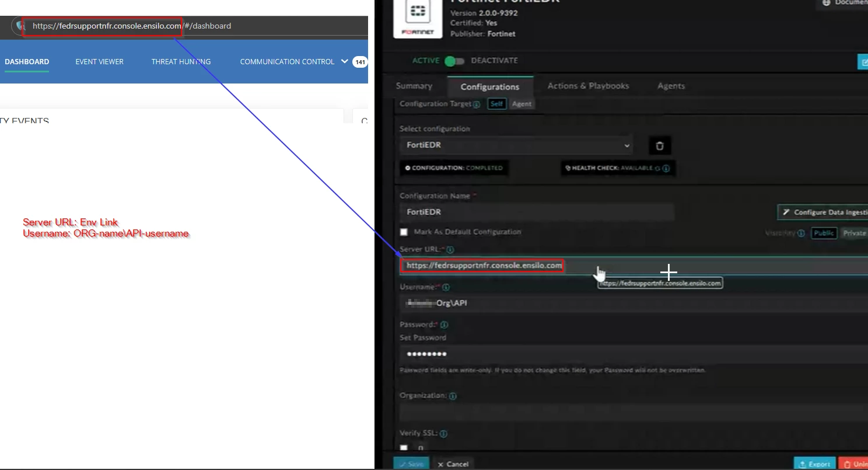Viewport: 868px width, 470px height.
Task: Click the Fortinet connector logo thumbnail
Action: pos(418,19)
